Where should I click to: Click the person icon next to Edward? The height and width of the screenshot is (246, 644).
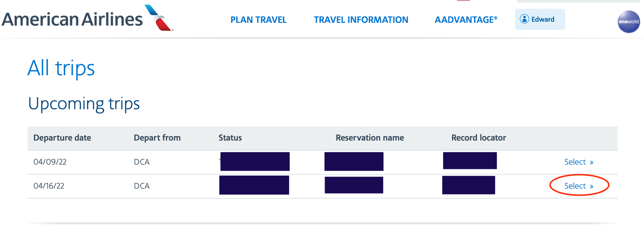(524, 19)
